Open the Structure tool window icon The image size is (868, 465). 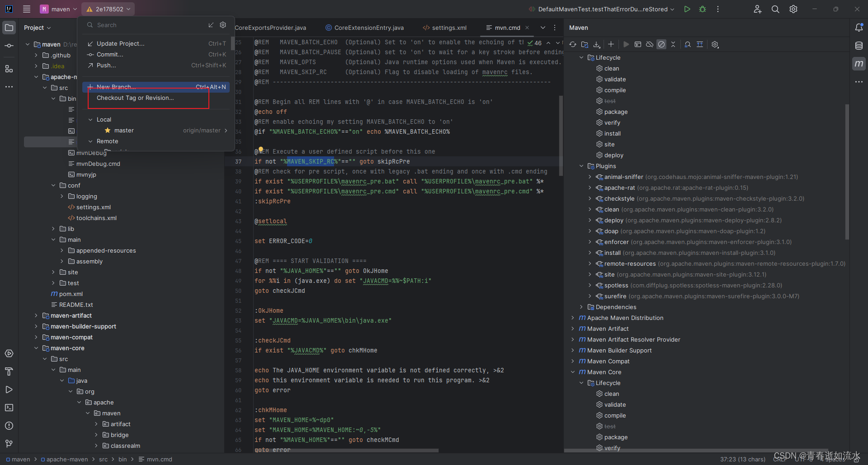(9, 69)
